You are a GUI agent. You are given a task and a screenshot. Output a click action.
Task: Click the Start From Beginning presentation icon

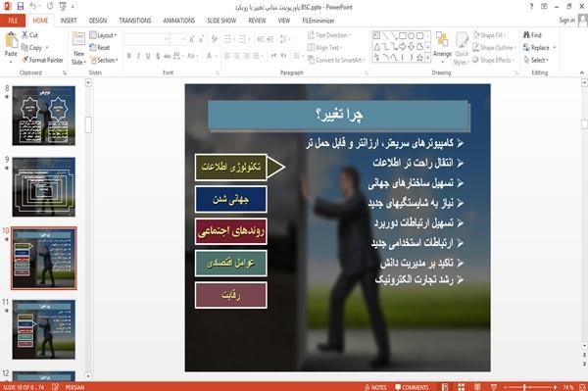[x=63, y=6]
